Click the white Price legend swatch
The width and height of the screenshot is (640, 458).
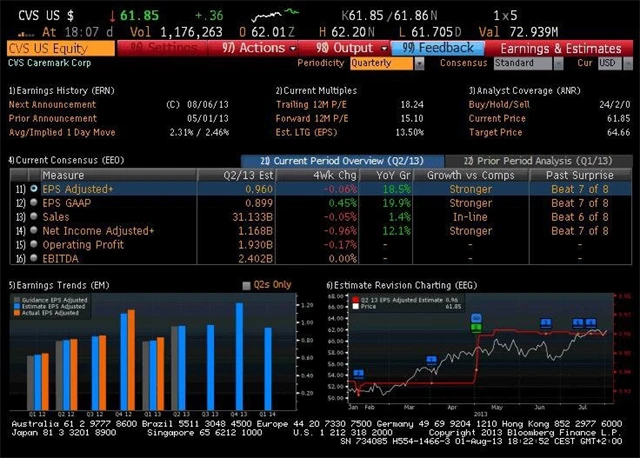(x=356, y=306)
